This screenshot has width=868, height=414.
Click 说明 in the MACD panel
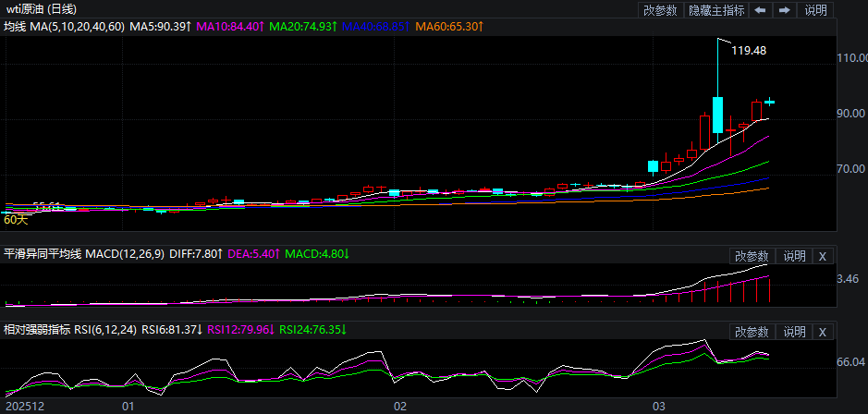coord(794,256)
